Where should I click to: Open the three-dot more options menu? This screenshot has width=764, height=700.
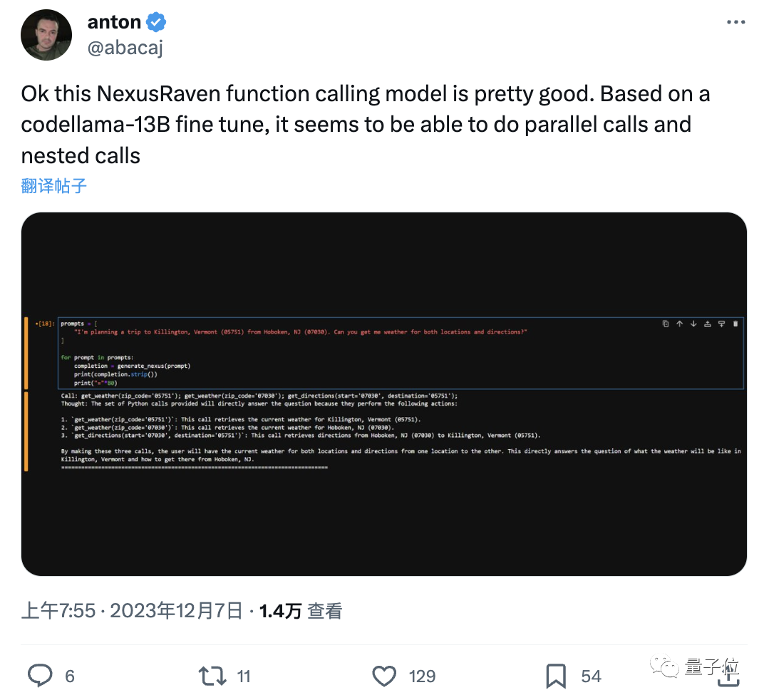point(735,23)
